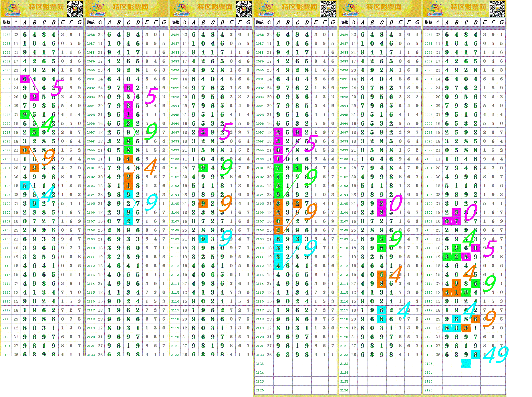The width and height of the screenshot is (532, 397).
Task: Select column header D in the second chart
Action: [138, 23]
